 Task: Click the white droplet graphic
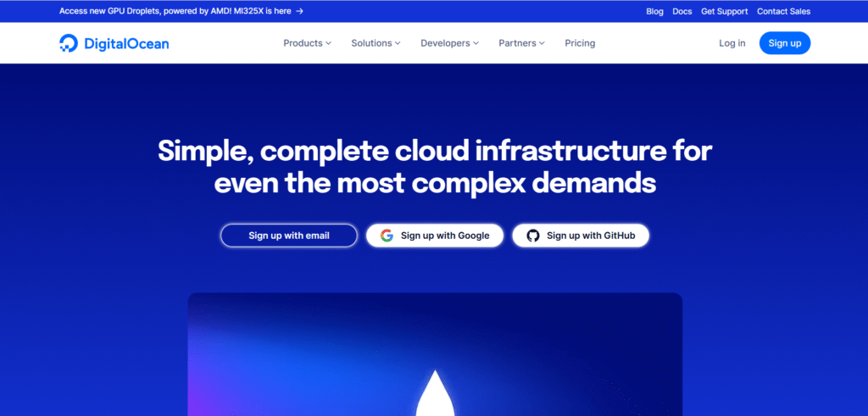tap(434, 394)
